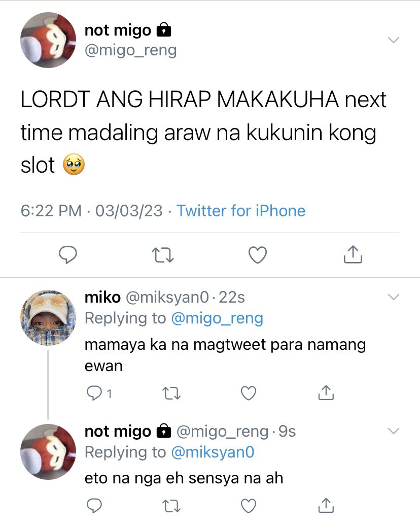Like the 'eto na nga eh' reply
420x523 pixels.
tap(249, 506)
